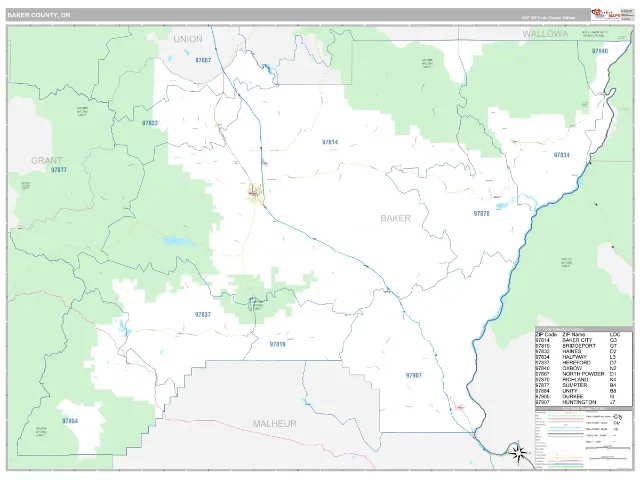Click ZIP label 97819 on the map
Screen dimensions: 640x480
(278, 344)
